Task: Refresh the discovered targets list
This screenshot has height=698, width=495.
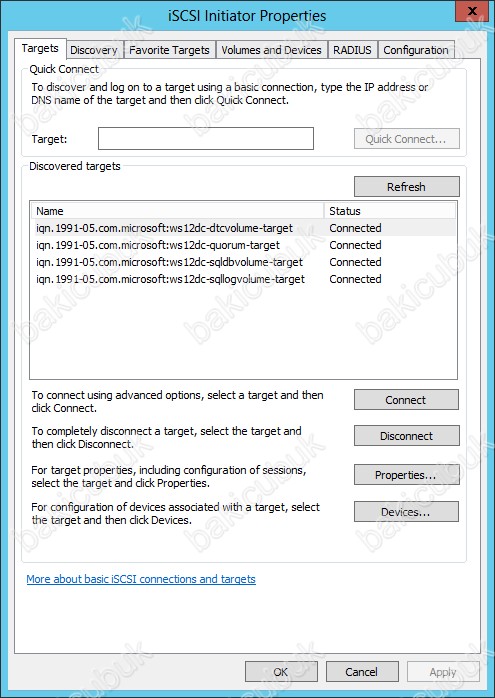Action: 406,187
